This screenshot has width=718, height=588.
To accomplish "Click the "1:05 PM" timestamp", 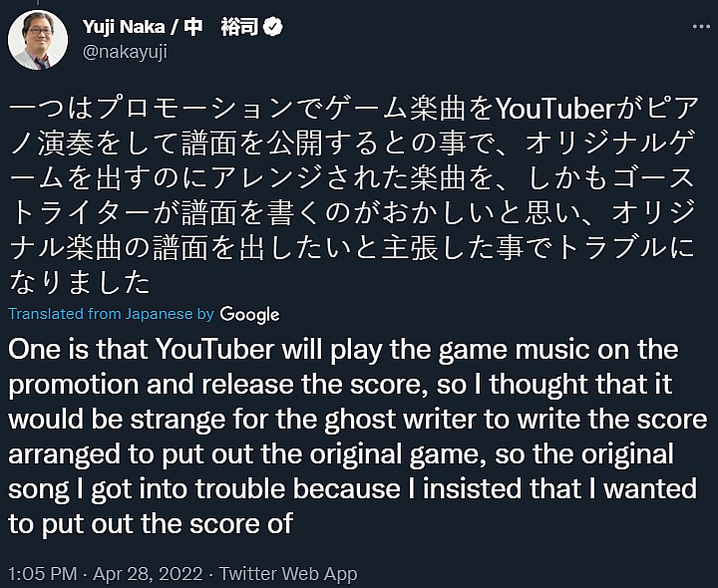I will [x=42, y=573].
